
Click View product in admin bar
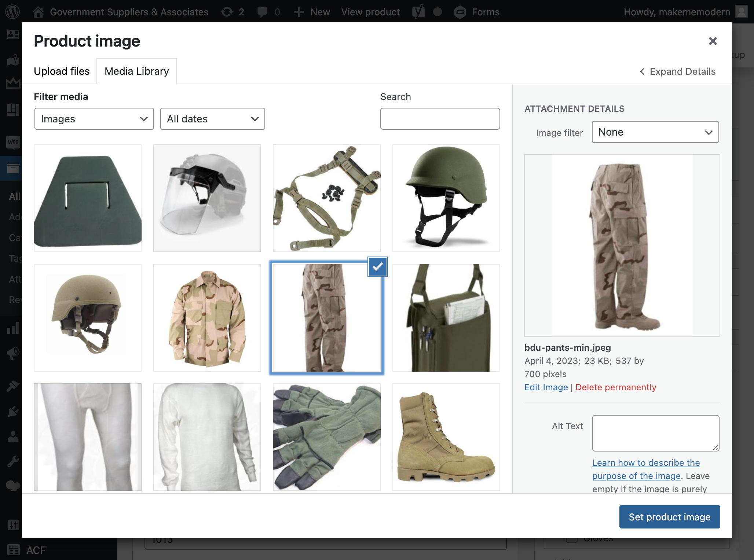click(x=370, y=12)
